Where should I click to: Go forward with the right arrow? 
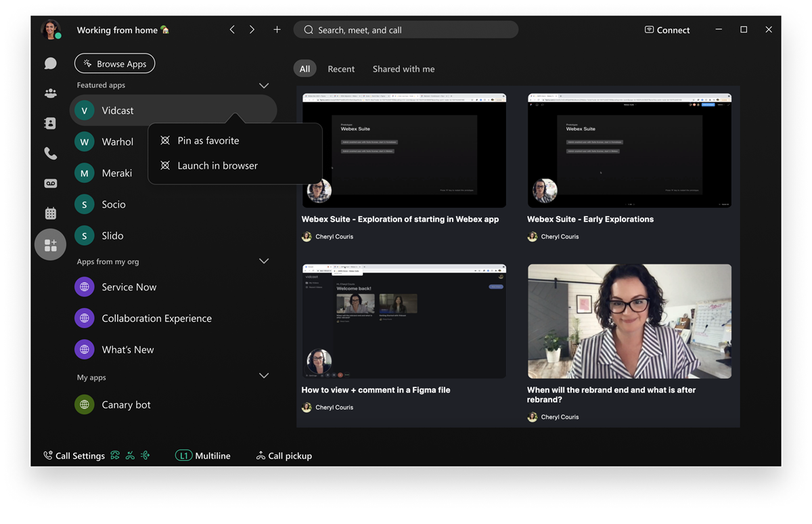[252, 30]
